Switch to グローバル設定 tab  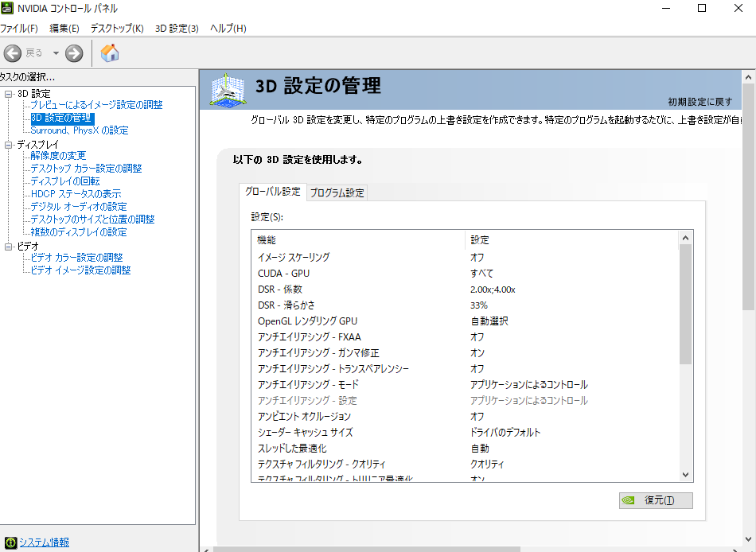pyautogui.click(x=272, y=192)
